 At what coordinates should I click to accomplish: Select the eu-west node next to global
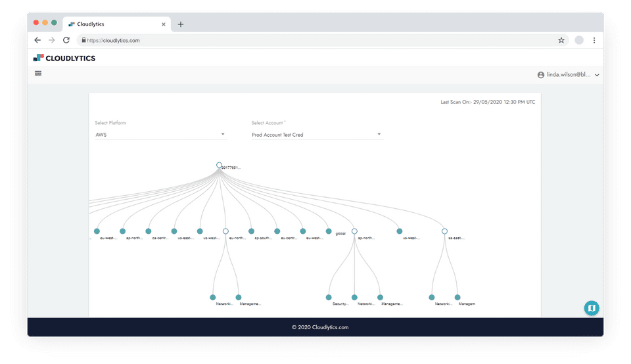(x=303, y=231)
